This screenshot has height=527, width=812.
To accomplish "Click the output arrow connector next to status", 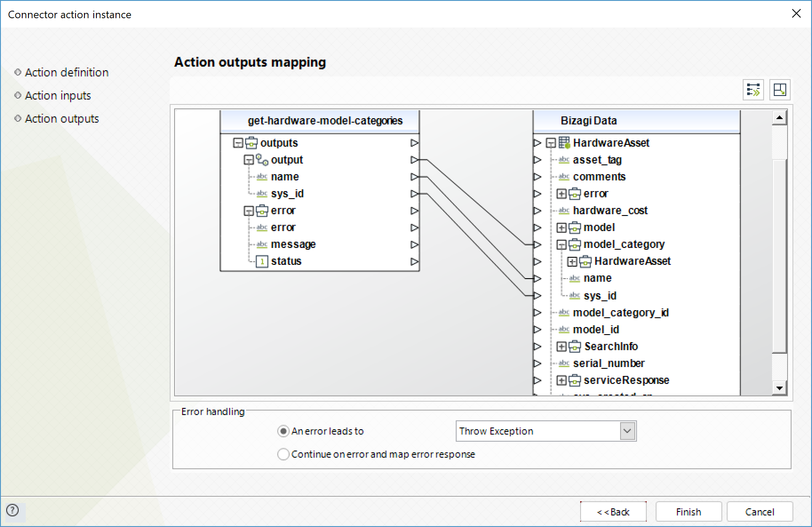I will click(414, 261).
